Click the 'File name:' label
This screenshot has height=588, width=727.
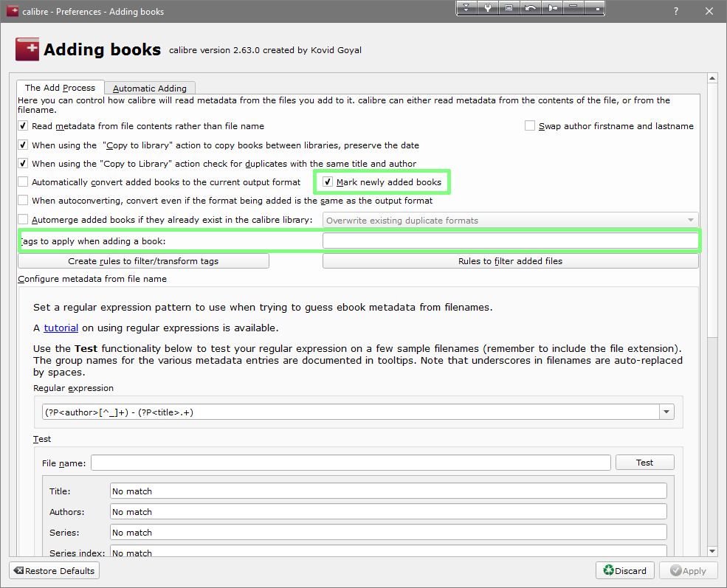pos(64,463)
